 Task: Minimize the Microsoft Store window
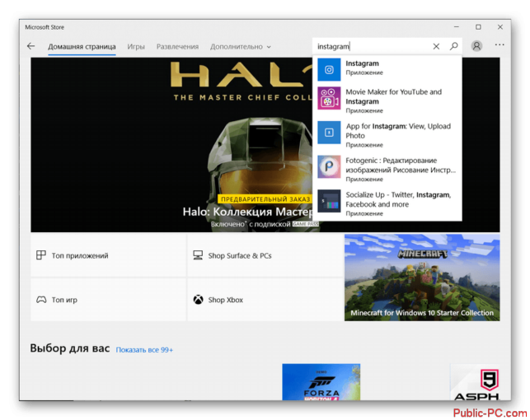457,27
